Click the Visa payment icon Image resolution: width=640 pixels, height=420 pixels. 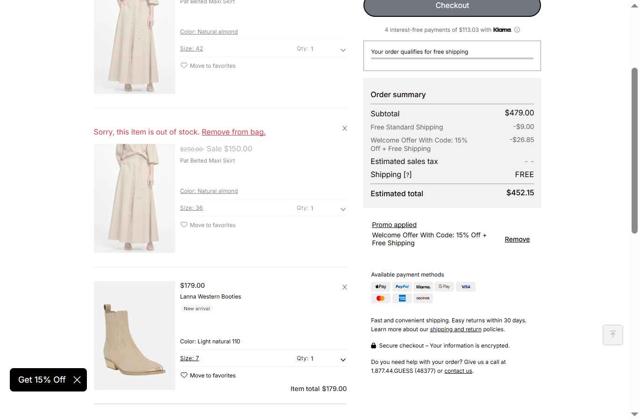[x=466, y=287]
